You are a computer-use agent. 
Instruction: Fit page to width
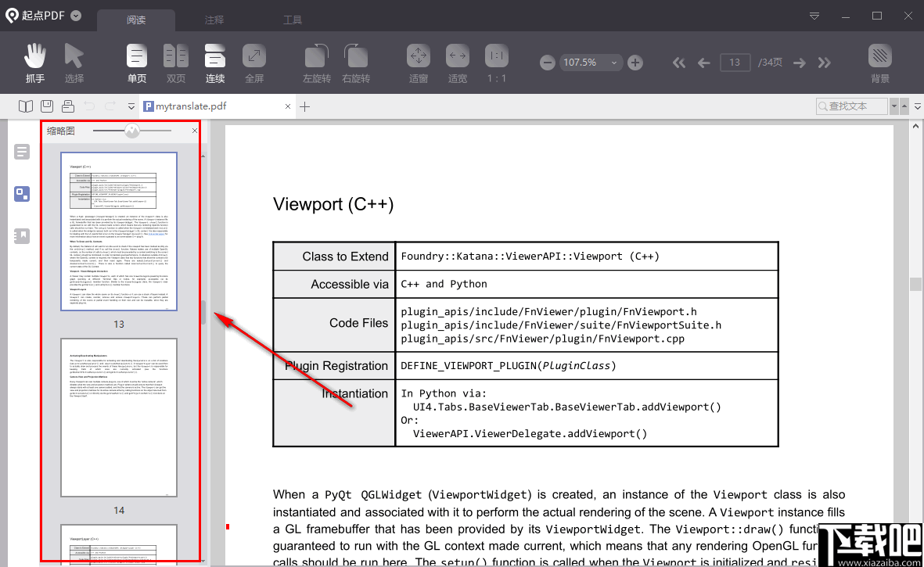tap(457, 63)
